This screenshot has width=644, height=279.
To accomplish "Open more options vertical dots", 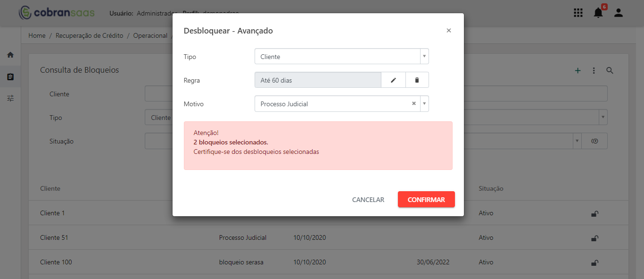I will point(594,71).
